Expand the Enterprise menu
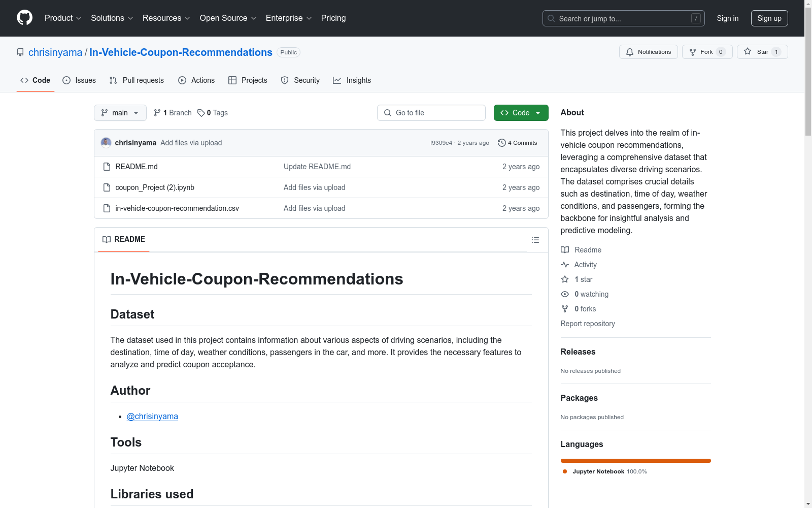 [x=289, y=18]
